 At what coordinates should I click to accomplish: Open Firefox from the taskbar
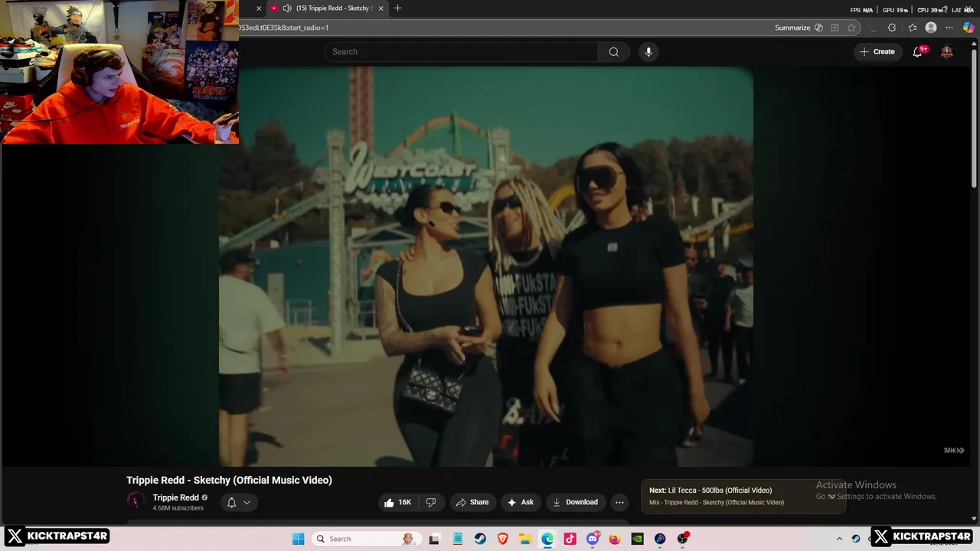615,539
